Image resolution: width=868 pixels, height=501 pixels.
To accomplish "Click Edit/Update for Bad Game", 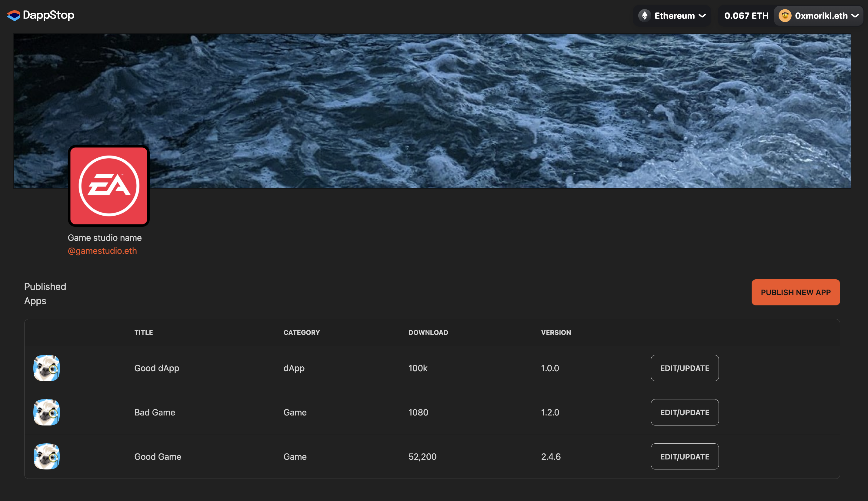I will [684, 412].
